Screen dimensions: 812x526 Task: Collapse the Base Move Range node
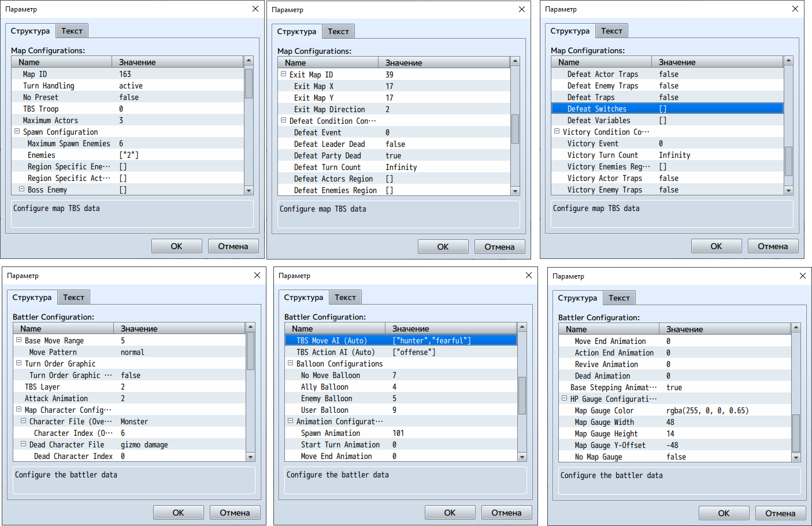[18, 340]
